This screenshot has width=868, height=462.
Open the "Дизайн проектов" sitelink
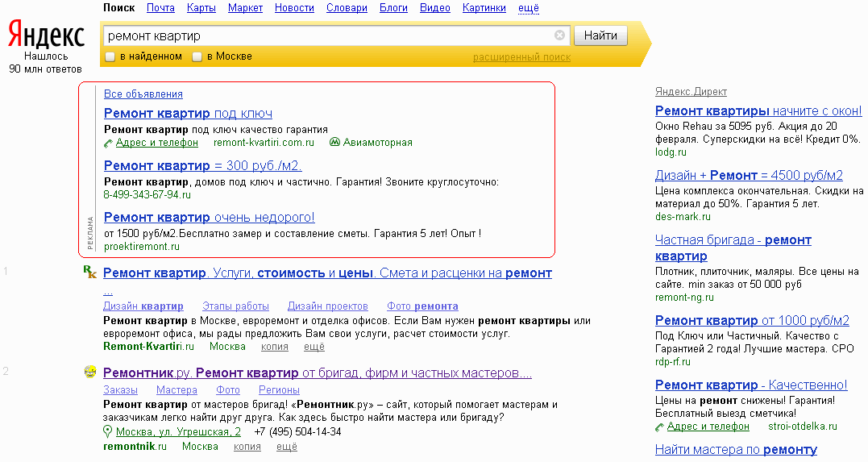tap(328, 306)
